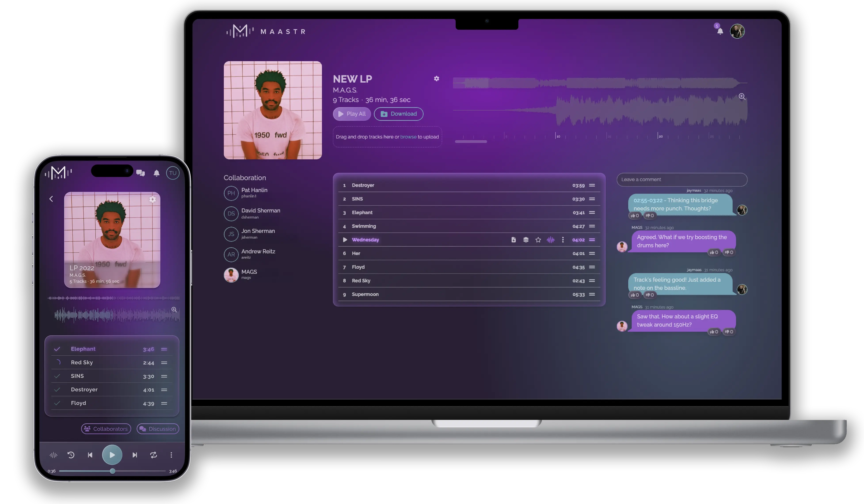Open notifications bell on phone
This screenshot has width=864, height=504.
coord(156,173)
